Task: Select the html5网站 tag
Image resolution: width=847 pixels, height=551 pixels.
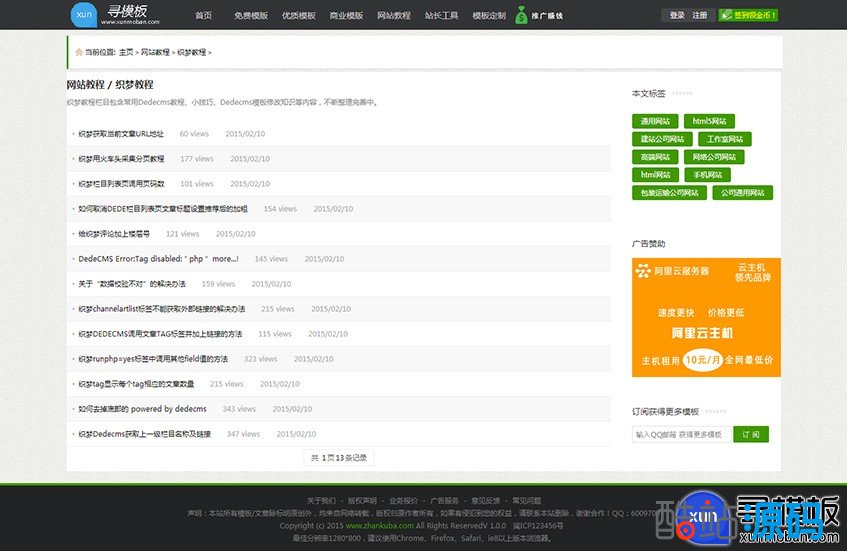Action: point(709,121)
